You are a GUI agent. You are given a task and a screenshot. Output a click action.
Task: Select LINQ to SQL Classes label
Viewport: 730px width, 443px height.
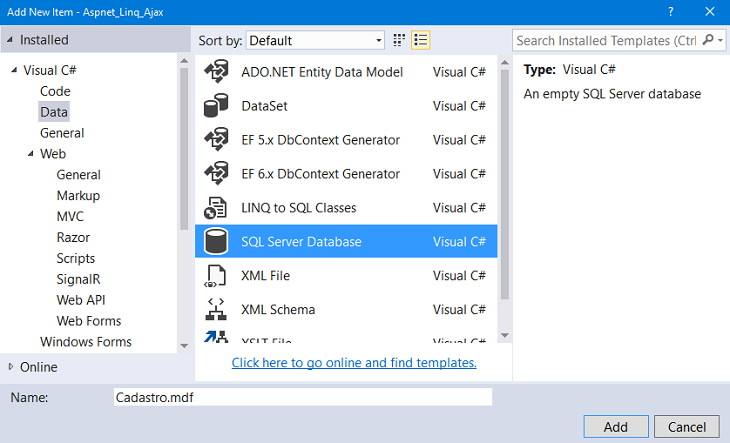[x=298, y=208]
